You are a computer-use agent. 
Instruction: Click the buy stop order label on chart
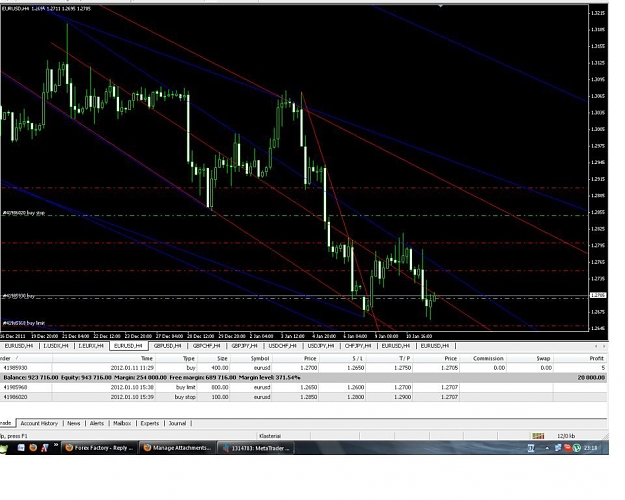pyautogui.click(x=24, y=213)
